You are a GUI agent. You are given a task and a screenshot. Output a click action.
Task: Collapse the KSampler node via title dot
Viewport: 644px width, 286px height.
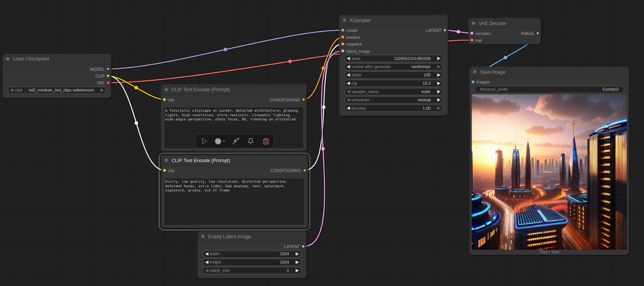[344, 20]
